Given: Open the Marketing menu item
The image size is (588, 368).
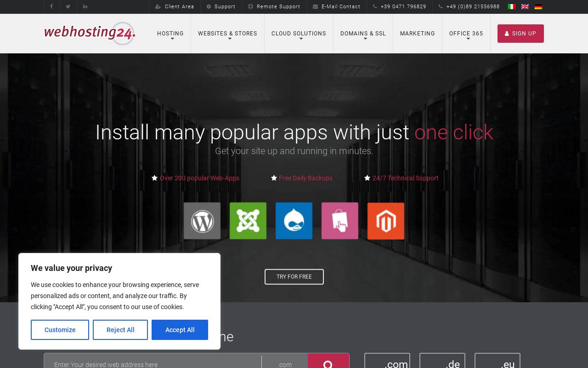Looking at the screenshot, I should 418,34.
